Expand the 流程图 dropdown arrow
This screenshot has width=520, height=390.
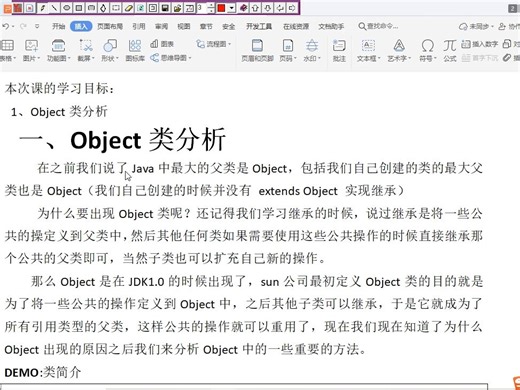coord(230,44)
